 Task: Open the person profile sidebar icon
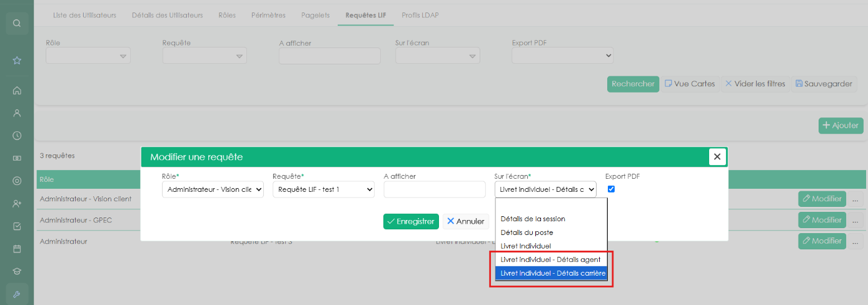[17, 113]
